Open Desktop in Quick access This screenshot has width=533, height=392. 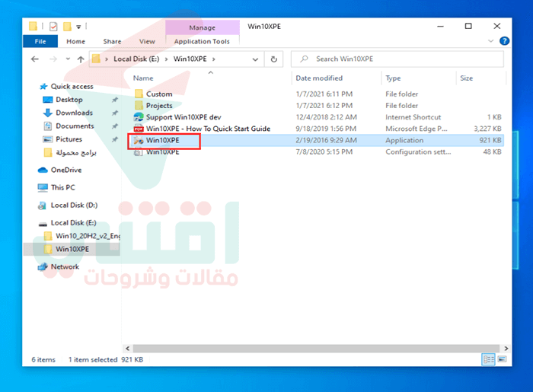point(69,100)
